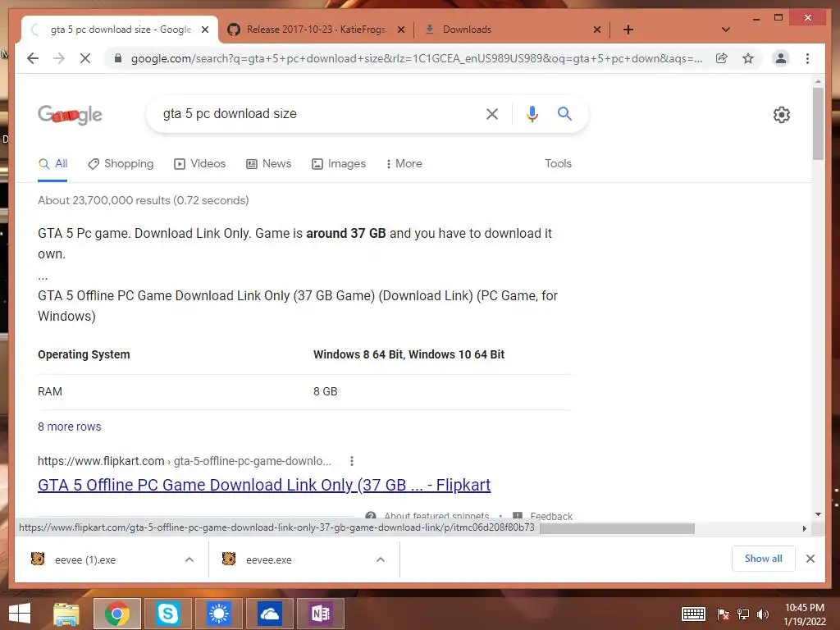Screen dimensions: 840x630
Task: Start voice search with the microphone
Action: pyautogui.click(x=532, y=113)
